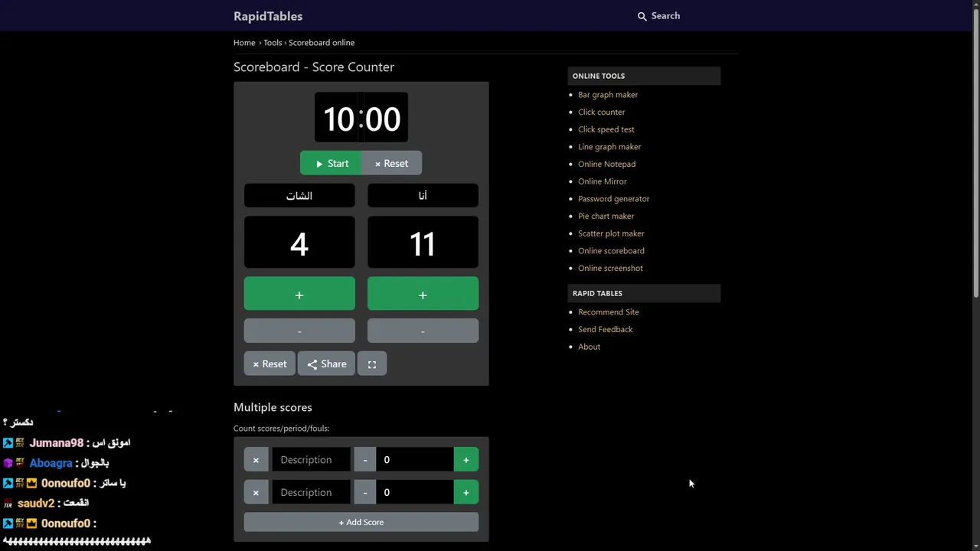Click the Add Score button

[x=361, y=522]
